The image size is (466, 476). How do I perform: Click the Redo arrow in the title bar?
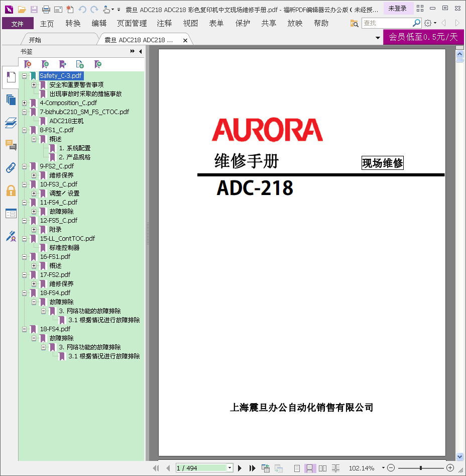(x=94, y=10)
